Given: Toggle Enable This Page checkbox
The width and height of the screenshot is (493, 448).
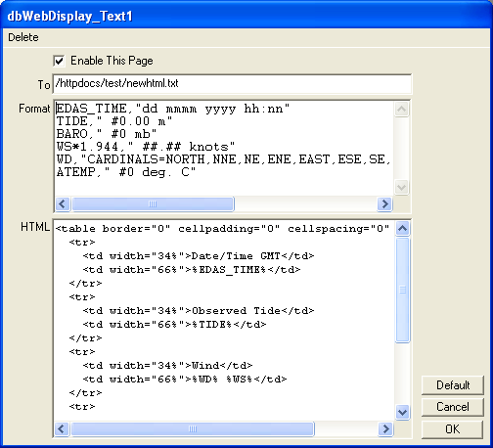Looking at the screenshot, I should [x=59, y=61].
